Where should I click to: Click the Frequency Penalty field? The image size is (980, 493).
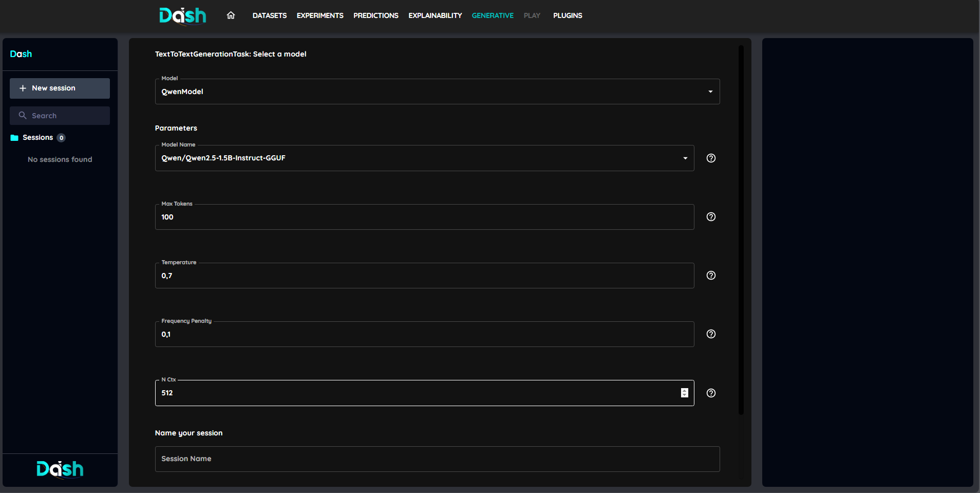[424, 334]
